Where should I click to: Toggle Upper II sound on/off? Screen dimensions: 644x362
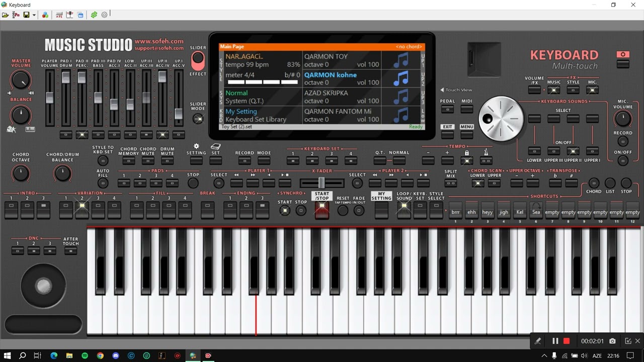tap(573, 151)
